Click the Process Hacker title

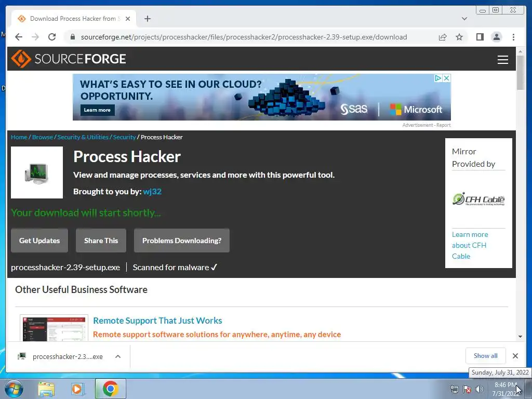tap(127, 156)
